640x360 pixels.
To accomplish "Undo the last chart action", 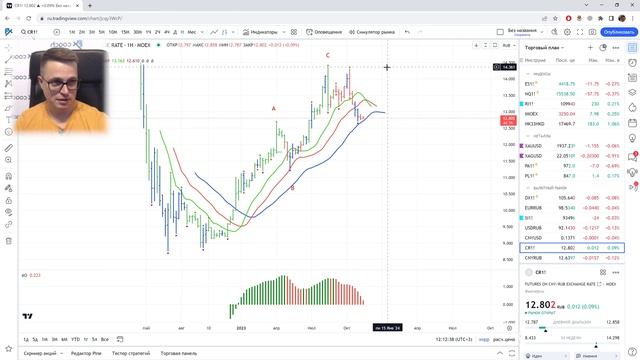I will [x=407, y=32].
